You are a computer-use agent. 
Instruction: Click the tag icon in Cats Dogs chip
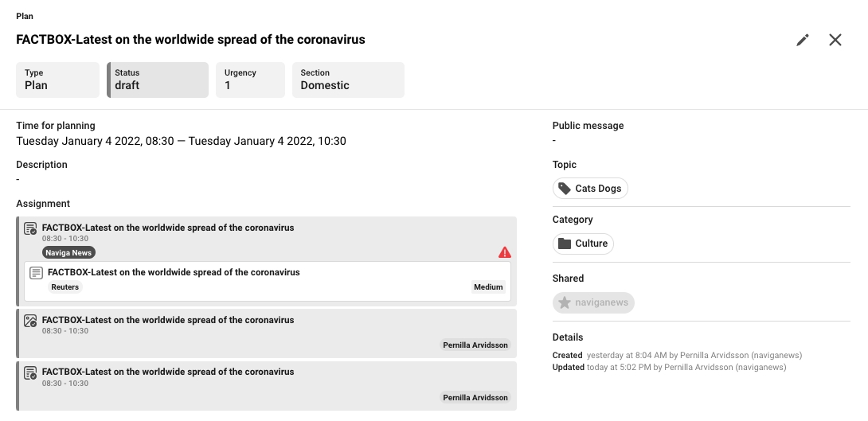click(x=565, y=189)
